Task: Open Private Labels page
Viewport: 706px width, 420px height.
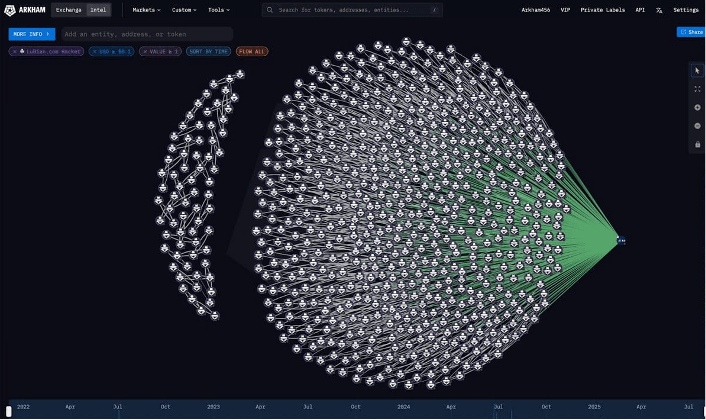Action: click(x=601, y=9)
